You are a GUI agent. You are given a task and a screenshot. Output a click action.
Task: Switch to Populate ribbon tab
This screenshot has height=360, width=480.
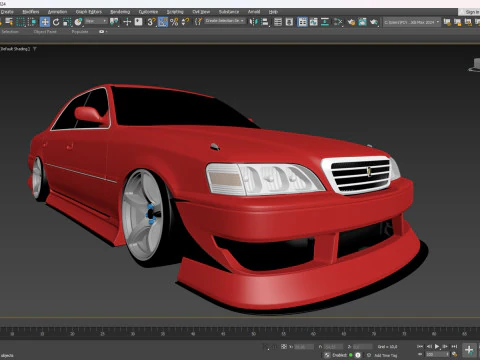(x=80, y=32)
